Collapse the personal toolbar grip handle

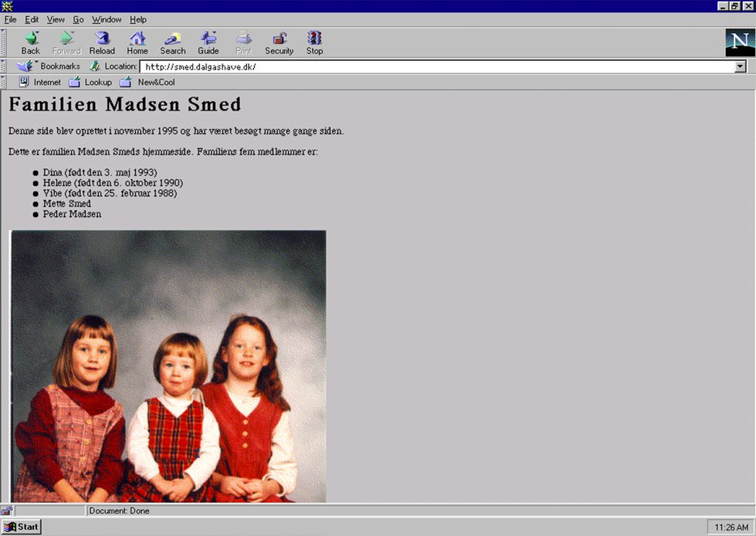[x=3, y=82]
